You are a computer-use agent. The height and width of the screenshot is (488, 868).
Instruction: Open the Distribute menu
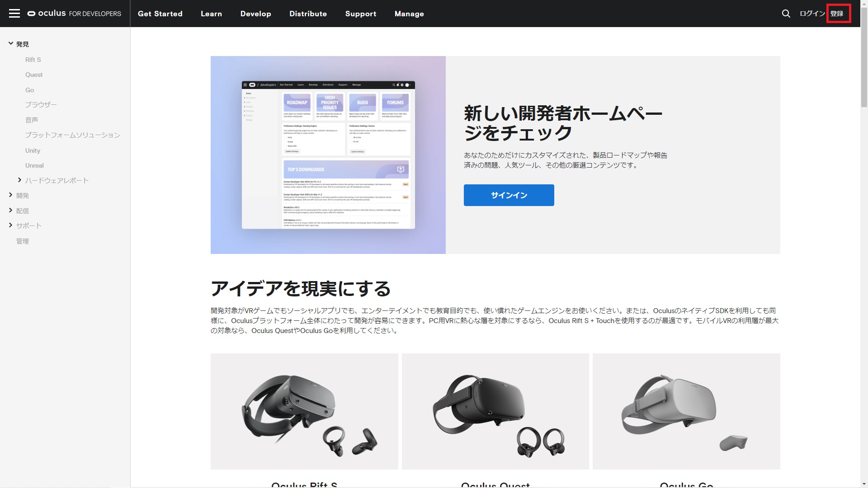(x=308, y=14)
